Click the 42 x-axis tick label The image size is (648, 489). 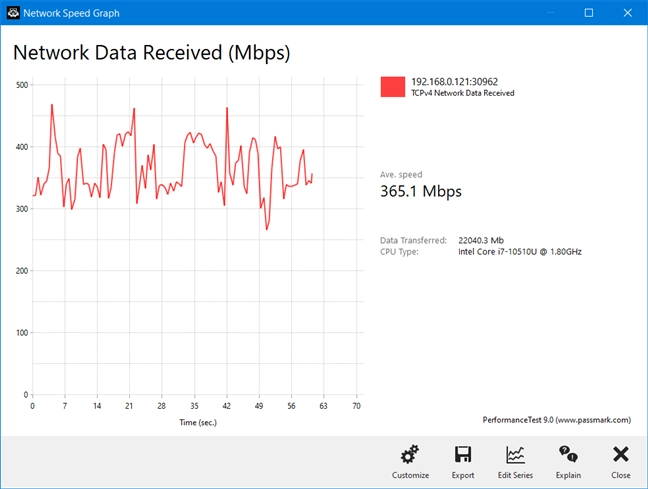pyautogui.click(x=226, y=406)
